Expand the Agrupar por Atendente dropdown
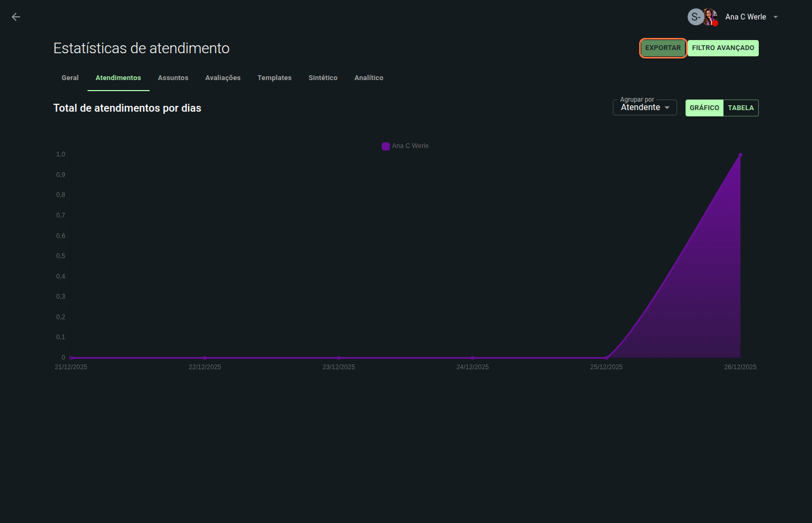 [640, 107]
